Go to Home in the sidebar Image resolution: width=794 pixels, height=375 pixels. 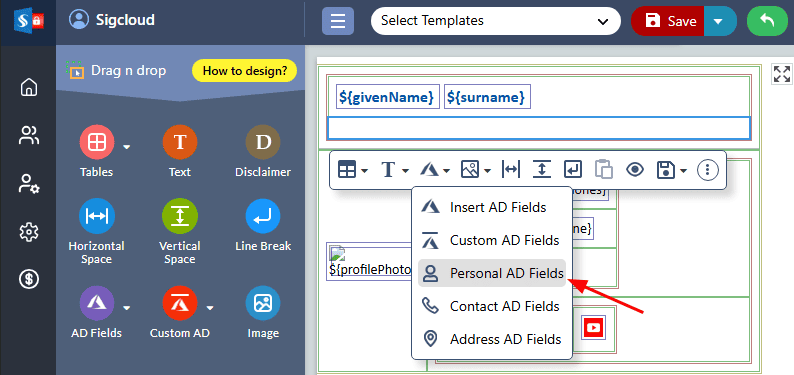(x=28, y=88)
